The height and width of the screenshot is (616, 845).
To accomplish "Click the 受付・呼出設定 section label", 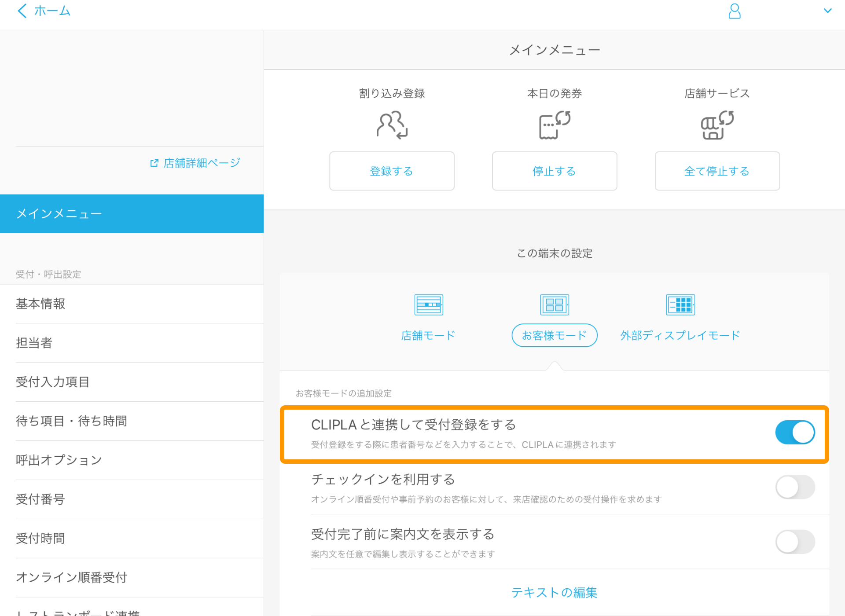I will point(48,275).
